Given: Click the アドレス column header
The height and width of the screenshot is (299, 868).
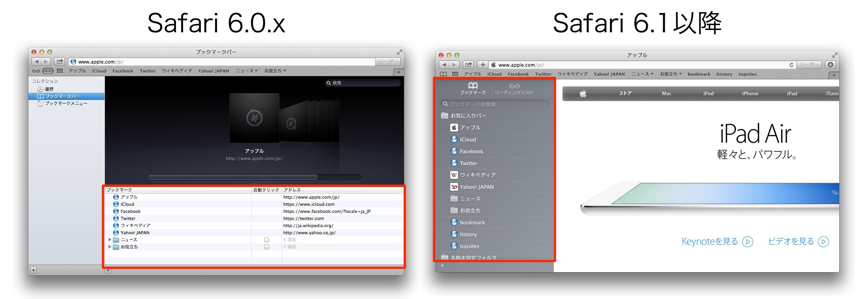Looking at the screenshot, I should 343,190.
